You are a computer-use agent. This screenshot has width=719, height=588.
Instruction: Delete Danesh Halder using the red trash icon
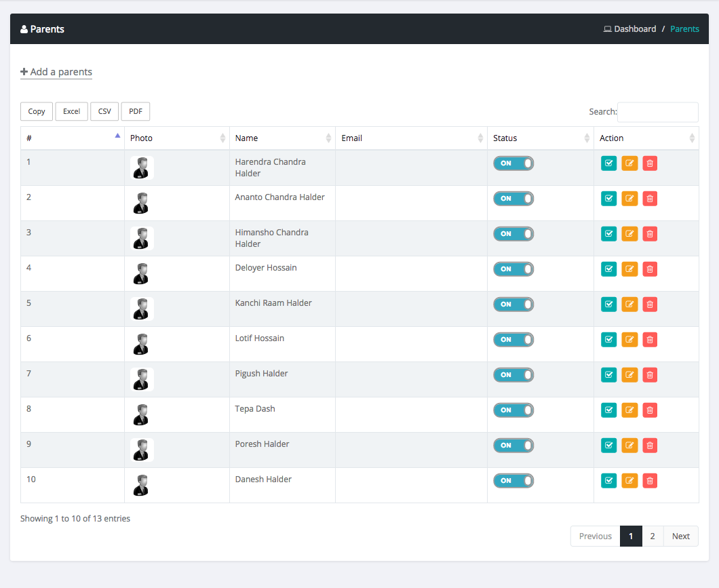coord(650,481)
